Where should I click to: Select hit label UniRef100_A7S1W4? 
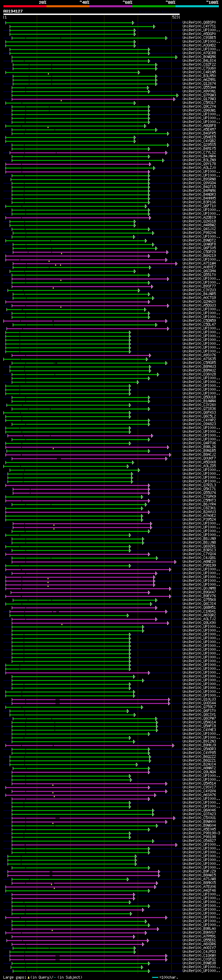click(199, 263)
